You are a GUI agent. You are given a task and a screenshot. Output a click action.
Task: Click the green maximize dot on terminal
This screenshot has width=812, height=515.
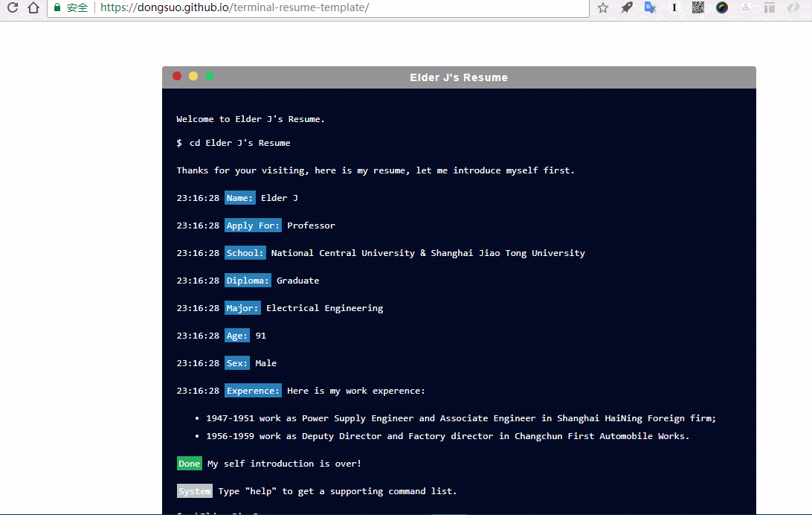click(210, 76)
